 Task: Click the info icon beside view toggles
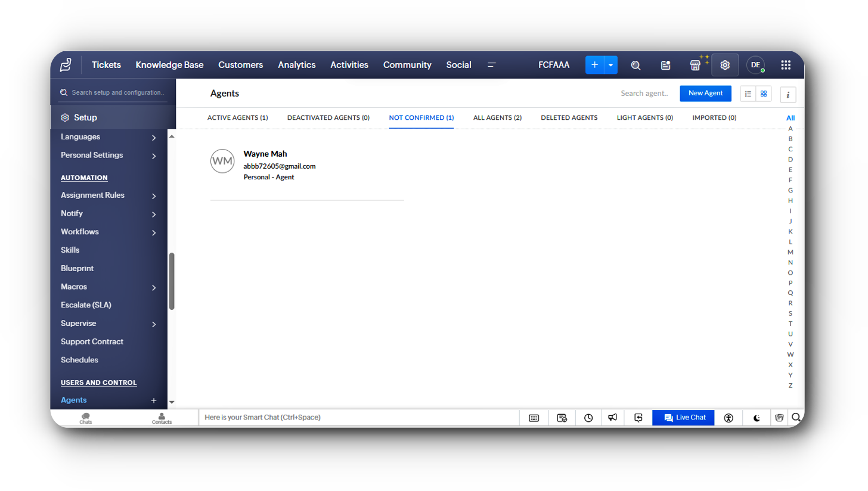tap(788, 94)
